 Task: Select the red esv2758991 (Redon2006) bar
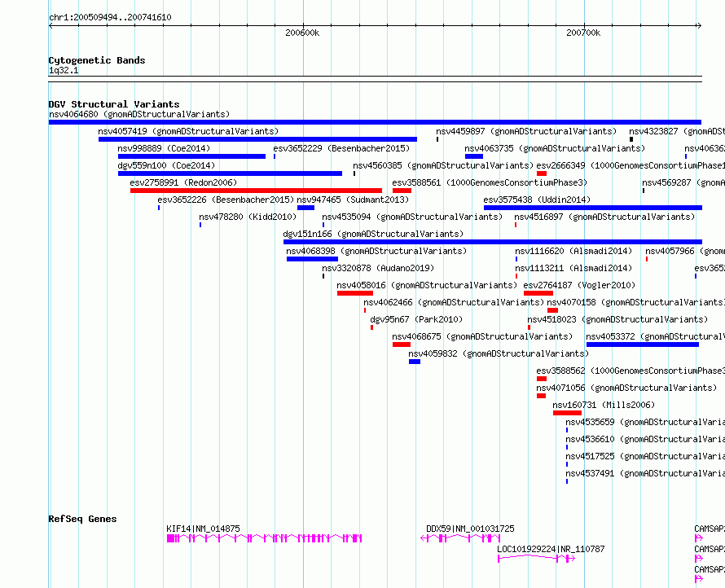point(256,191)
